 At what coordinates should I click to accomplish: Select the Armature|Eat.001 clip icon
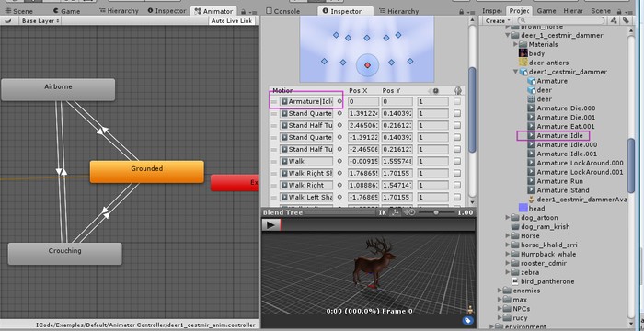(x=531, y=127)
